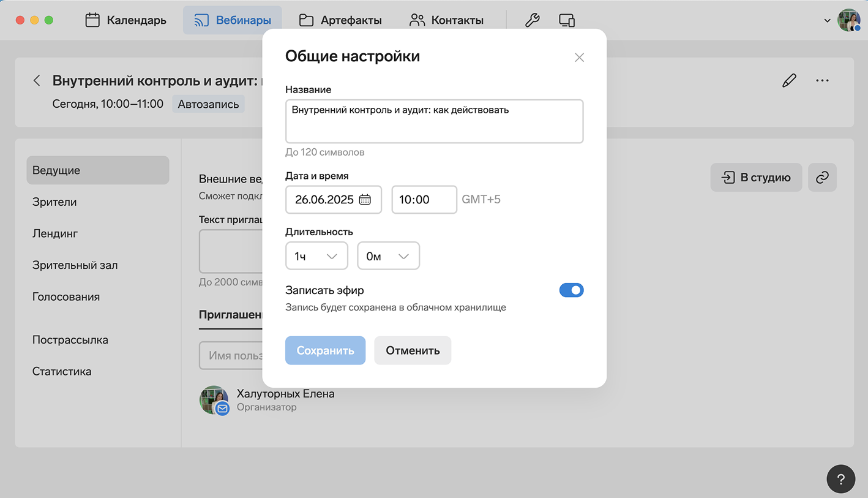This screenshot has width=868, height=498.
Task: Close the Общие настройки dialog
Action: coord(579,58)
